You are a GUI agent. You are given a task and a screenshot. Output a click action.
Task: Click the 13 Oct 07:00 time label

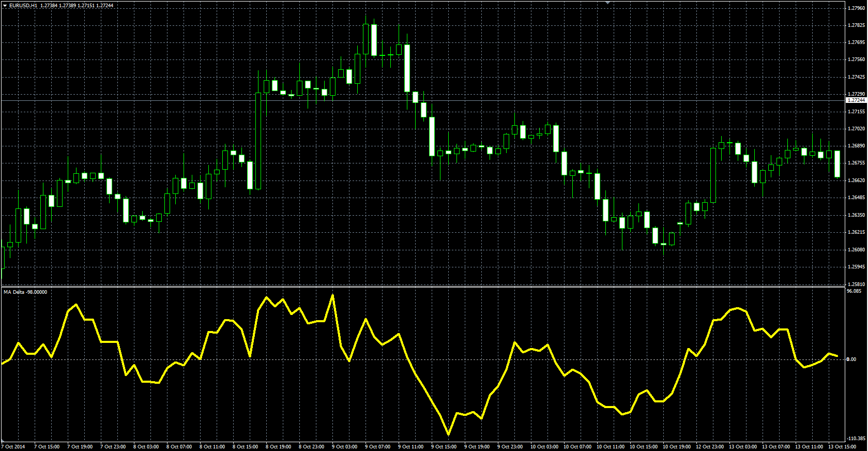pyautogui.click(x=776, y=446)
